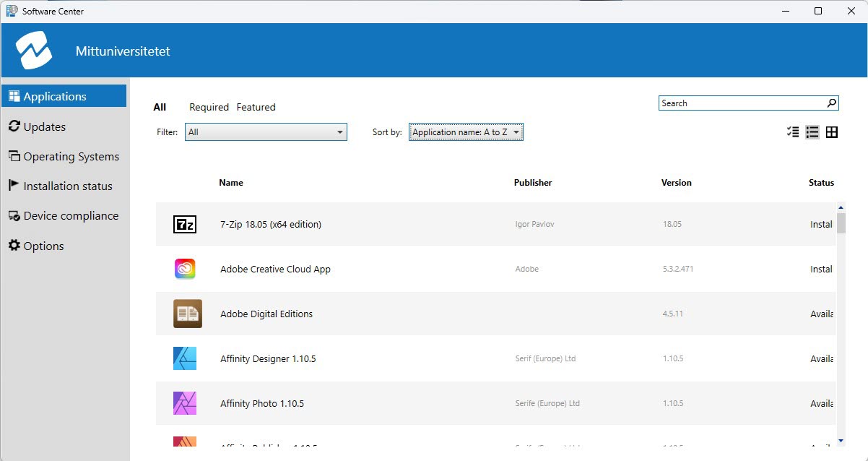Select Adobe Digital Editions entry
The image size is (868, 461).
(x=496, y=314)
